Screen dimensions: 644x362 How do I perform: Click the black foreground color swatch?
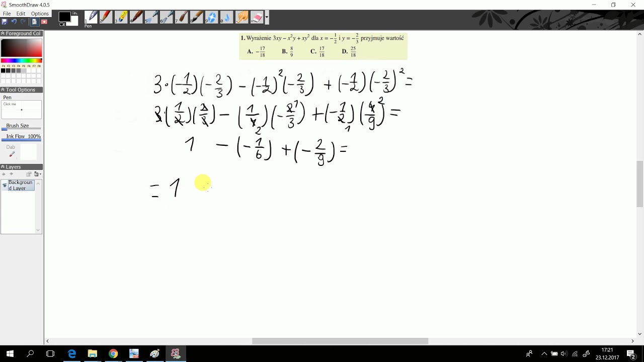coord(64,17)
